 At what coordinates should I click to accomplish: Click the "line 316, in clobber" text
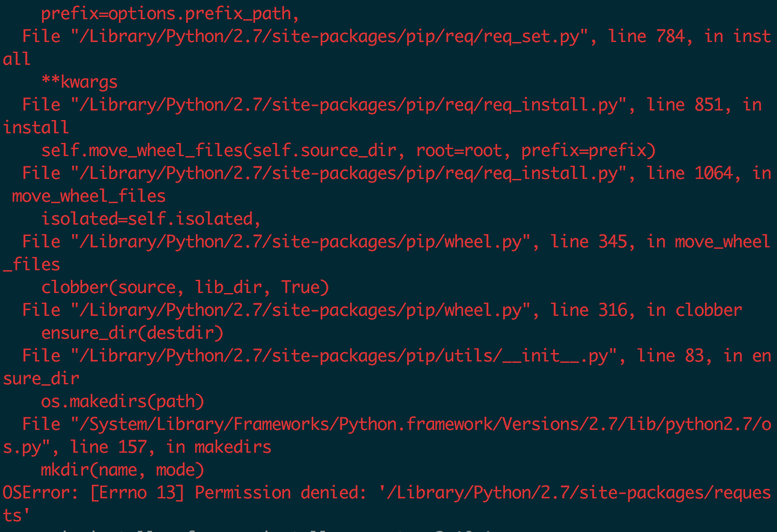tap(646, 310)
